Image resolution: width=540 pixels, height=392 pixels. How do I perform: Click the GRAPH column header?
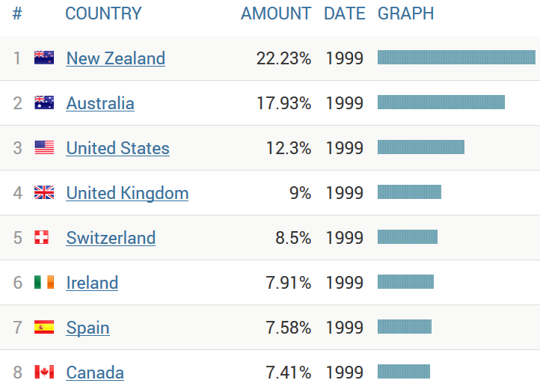(x=405, y=13)
